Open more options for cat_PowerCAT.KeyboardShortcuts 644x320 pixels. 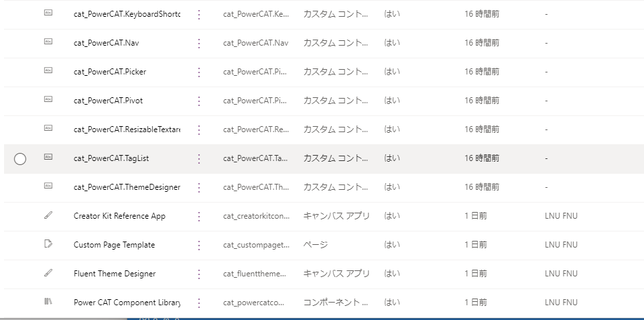(x=199, y=14)
